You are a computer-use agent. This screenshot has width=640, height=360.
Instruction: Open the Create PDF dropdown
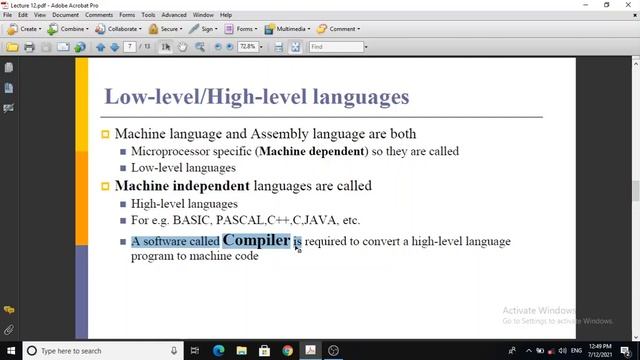24,29
